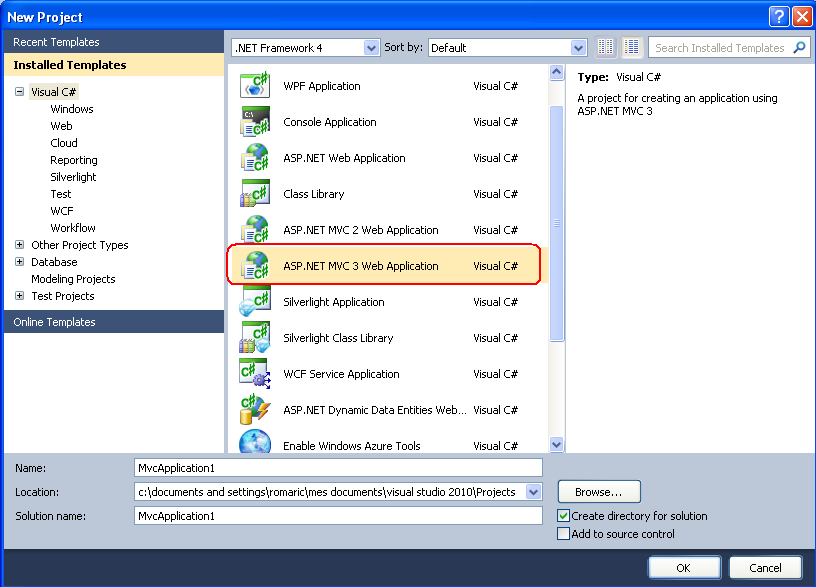Click the Browse... button
This screenshot has height=587, width=816.
599,492
